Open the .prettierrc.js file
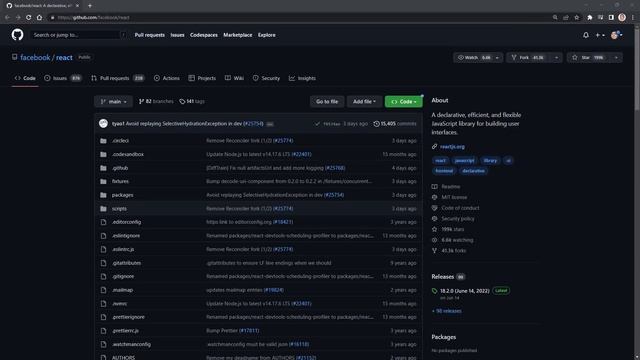The width and height of the screenshot is (640, 360). click(125, 331)
